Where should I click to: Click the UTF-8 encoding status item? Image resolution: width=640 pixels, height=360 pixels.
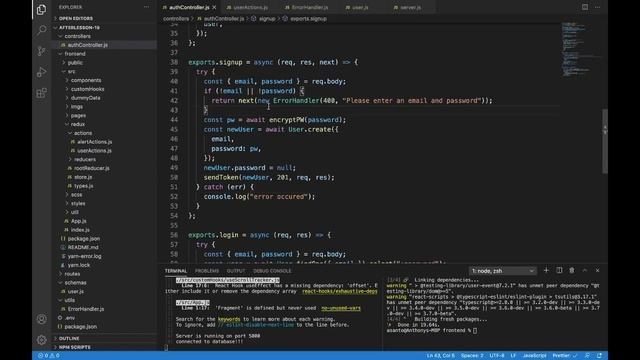497,356
